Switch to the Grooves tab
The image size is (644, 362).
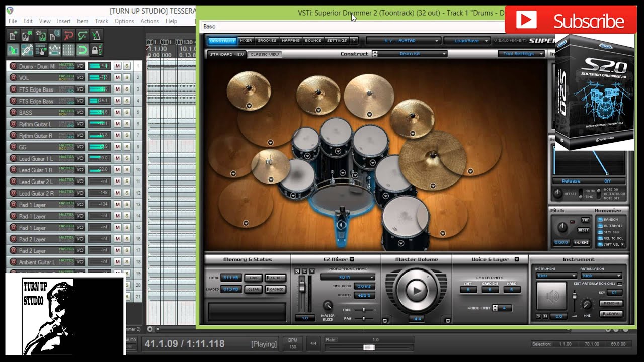tap(267, 41)
